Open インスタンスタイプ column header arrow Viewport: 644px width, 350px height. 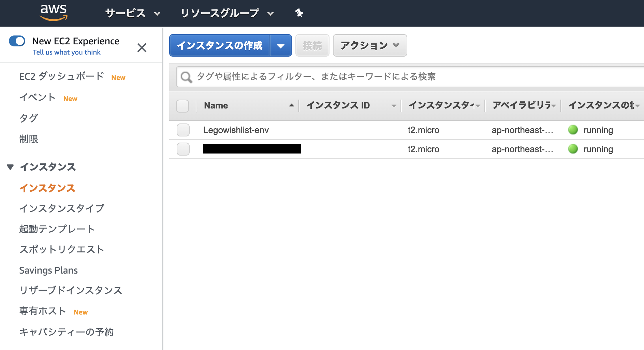[x=478, y=106]
